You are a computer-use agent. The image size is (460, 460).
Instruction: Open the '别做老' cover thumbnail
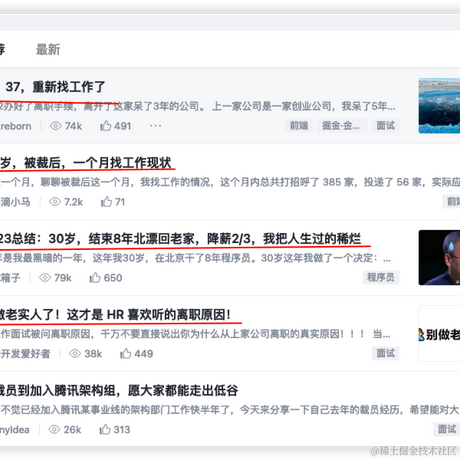pos(439,334)
